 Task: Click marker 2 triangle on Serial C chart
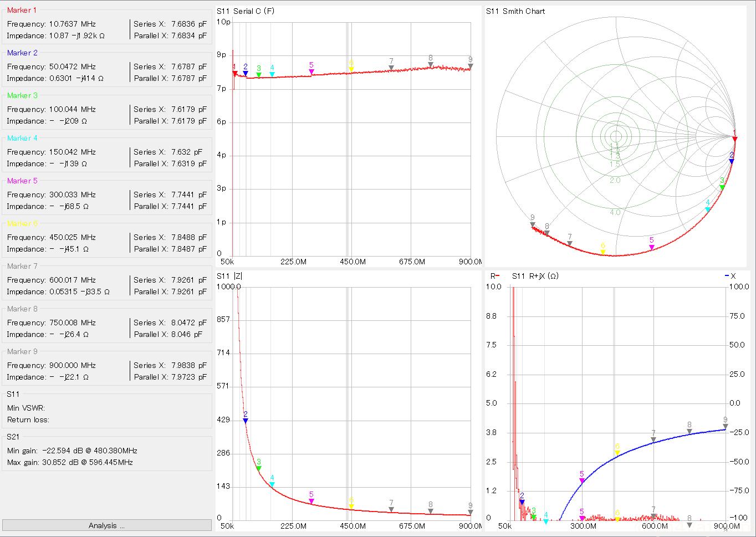coord(246,73)
